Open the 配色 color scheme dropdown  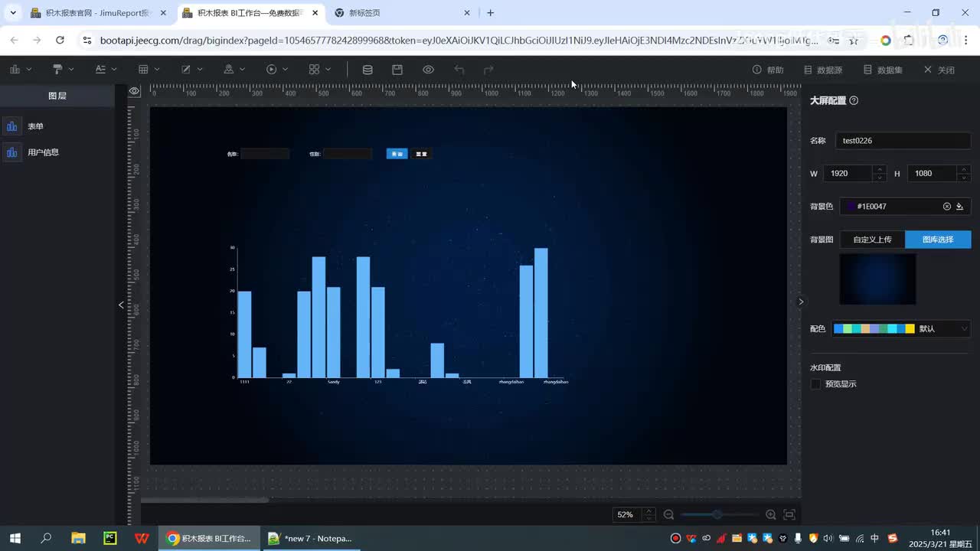click(x=901, y=329)
